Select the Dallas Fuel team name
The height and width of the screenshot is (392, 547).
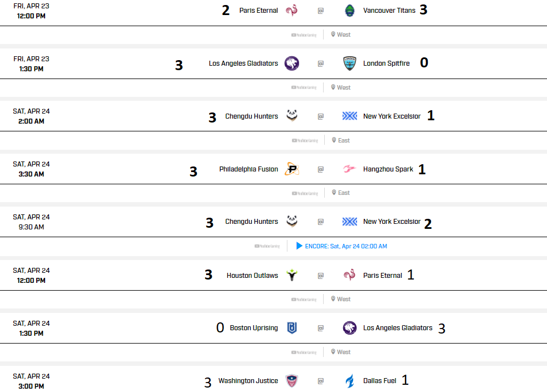point(379,381)
